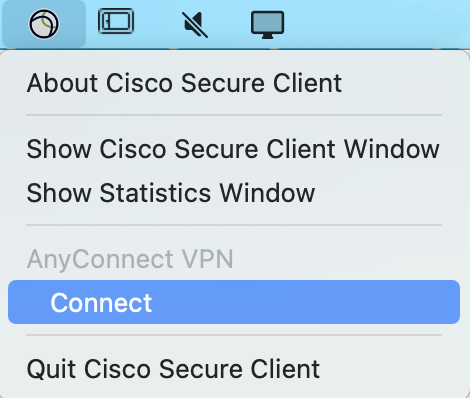Open About Cisco Secure Client
This screenshot has width=470, height=398.
(184, 83)
